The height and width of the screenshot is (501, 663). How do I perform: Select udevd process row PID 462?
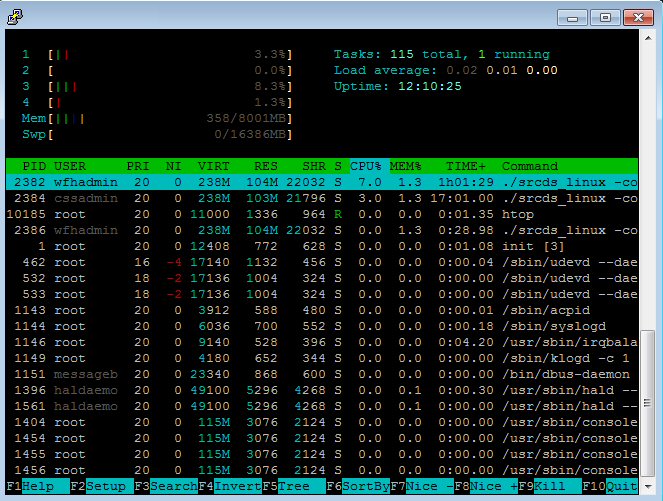coord(322,263)
